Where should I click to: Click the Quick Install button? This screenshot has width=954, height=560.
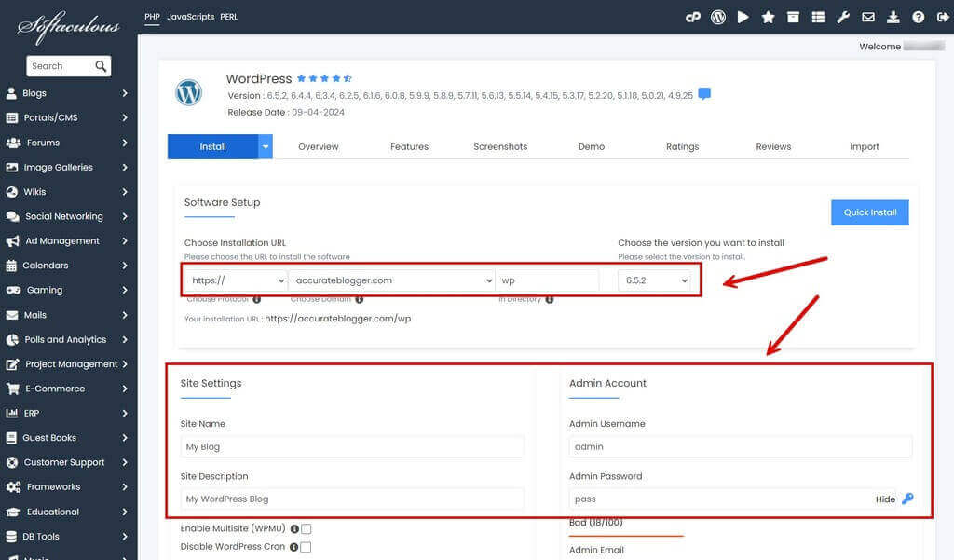[x=870, y=212]
